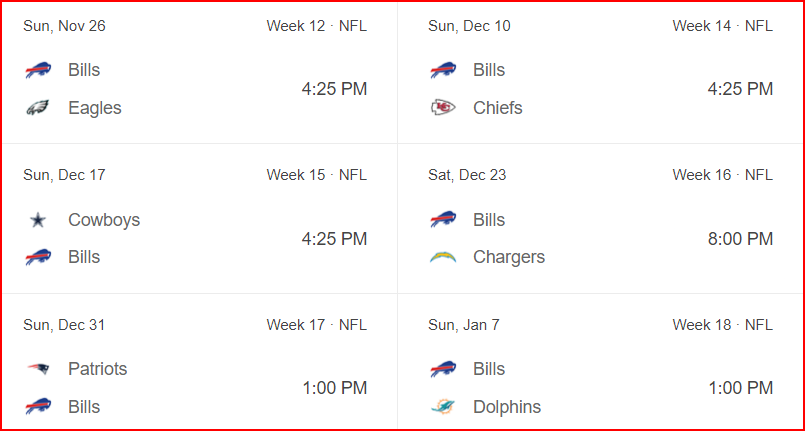
Task: Click the Patriots logo in Week 17
Action: tap(38, 368)
